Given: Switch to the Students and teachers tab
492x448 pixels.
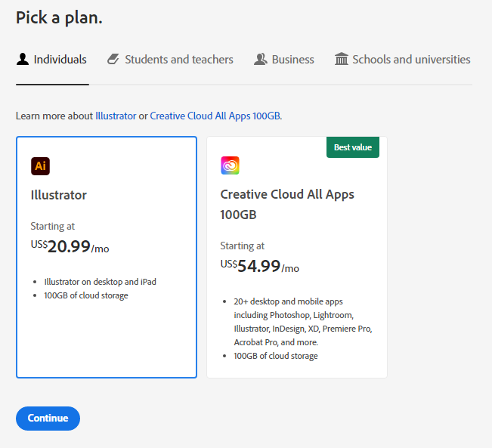Looking at the screenshot, I should 170,59.
